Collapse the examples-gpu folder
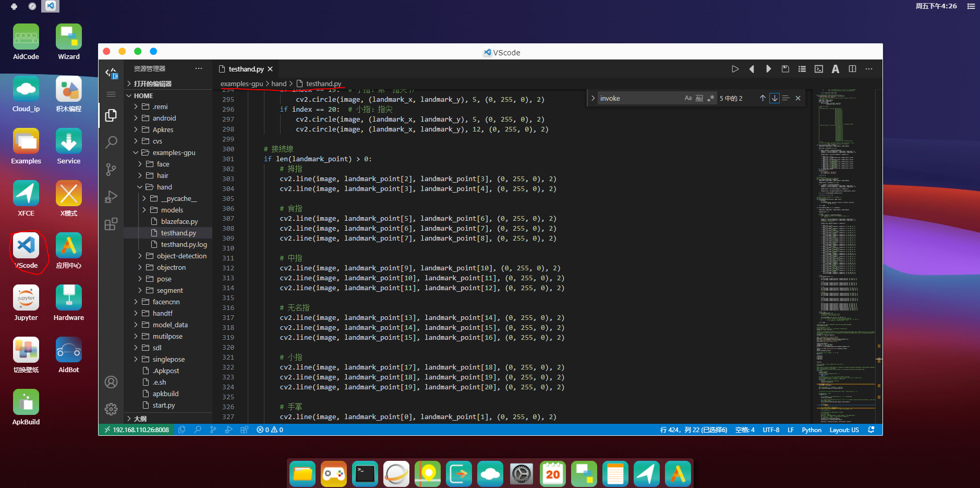Viewport: 980px width, 488px height. pyautogui.click(x=168, y=152)
